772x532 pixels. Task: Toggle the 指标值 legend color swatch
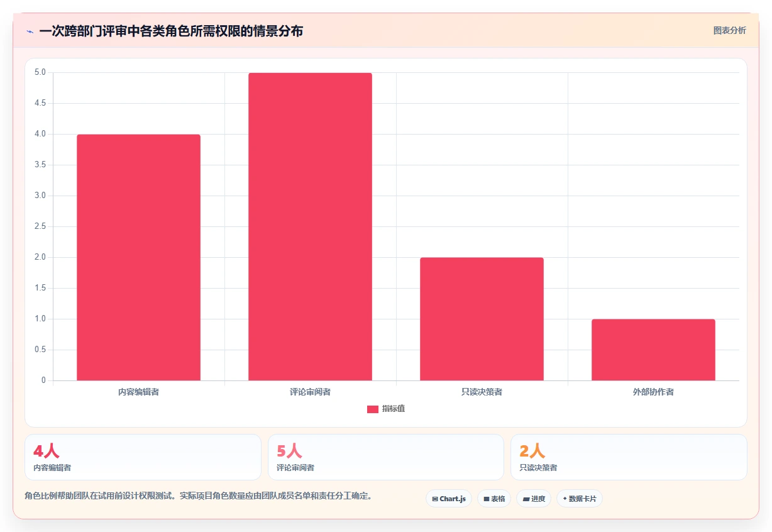373,409
